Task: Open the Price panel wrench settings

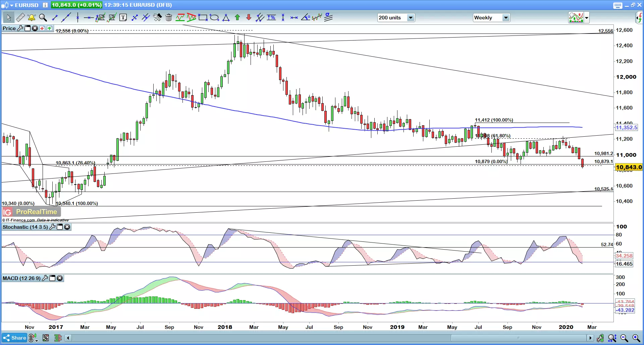Action: coord(20,28)
